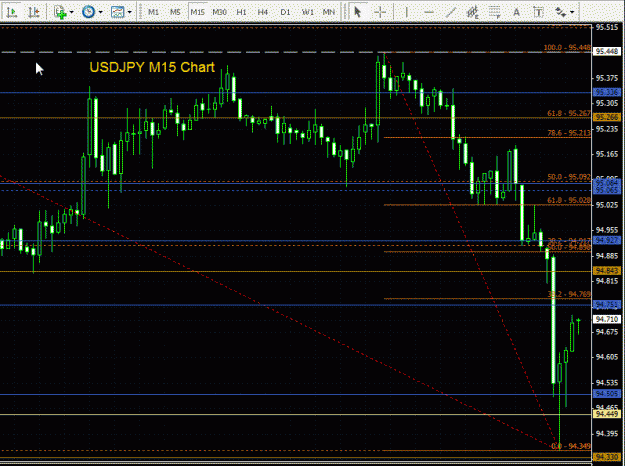
Task: Select the cursor arrow tool
Action: click(358, 12)
